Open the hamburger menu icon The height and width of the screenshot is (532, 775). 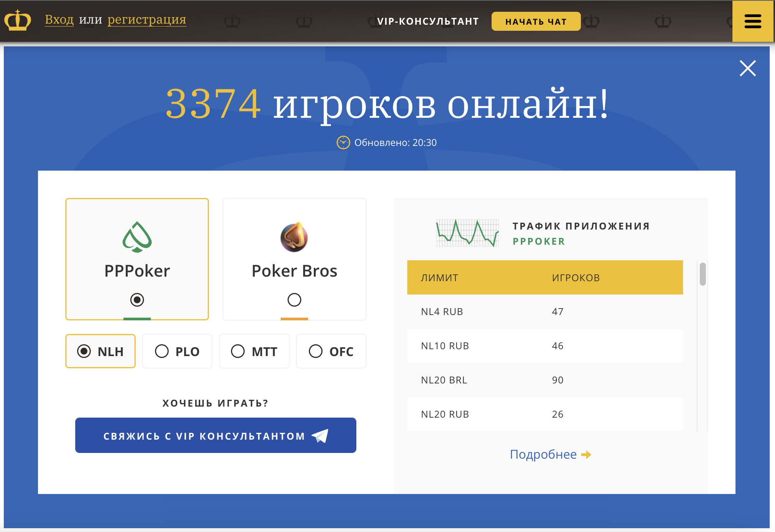(x=753, y=21)
